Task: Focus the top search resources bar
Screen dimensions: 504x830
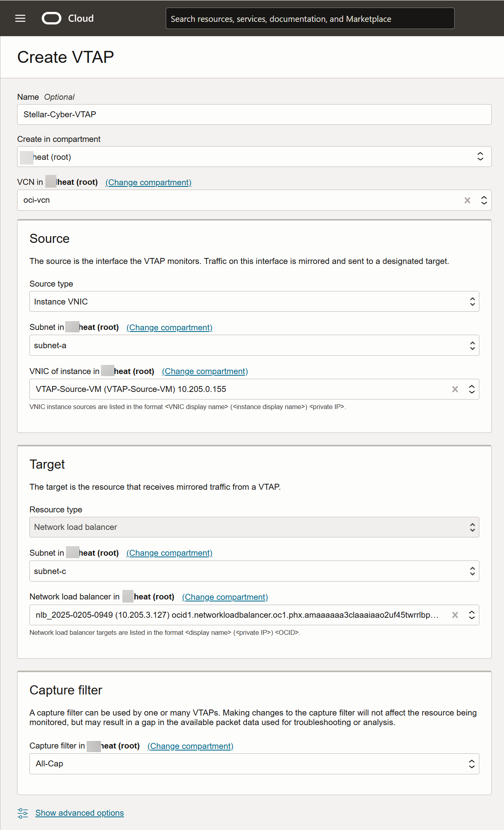Action: tap(310, 19)
